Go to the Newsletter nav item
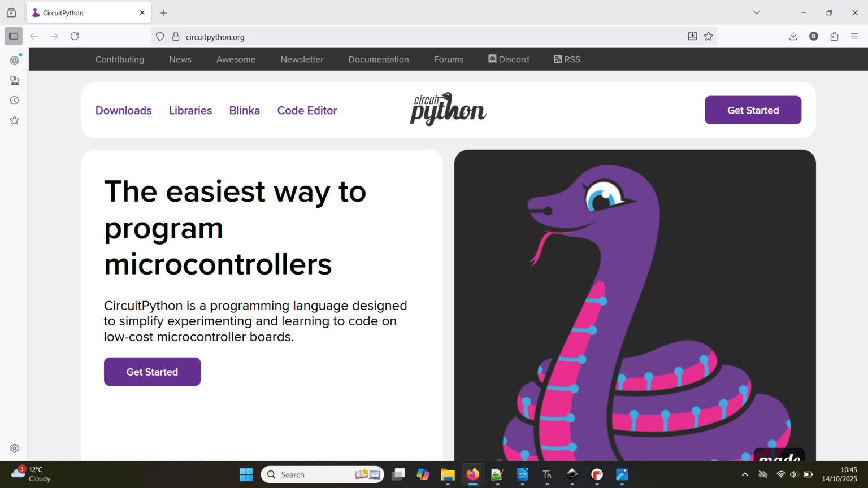 coord(302,59)
